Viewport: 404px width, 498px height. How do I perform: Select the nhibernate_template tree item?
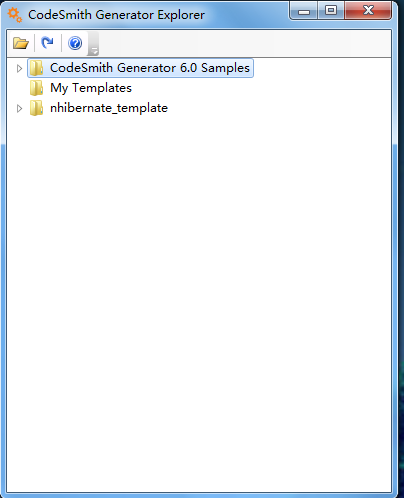tap(109, 108)
